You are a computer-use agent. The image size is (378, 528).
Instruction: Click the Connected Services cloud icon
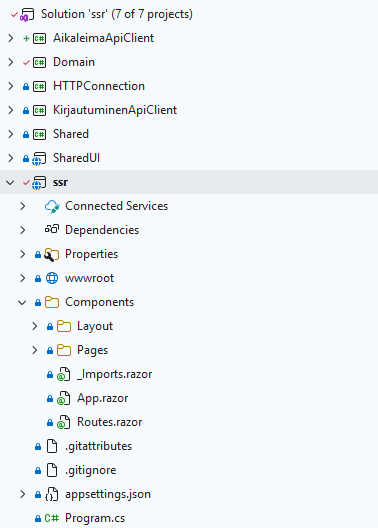(52, 206)
